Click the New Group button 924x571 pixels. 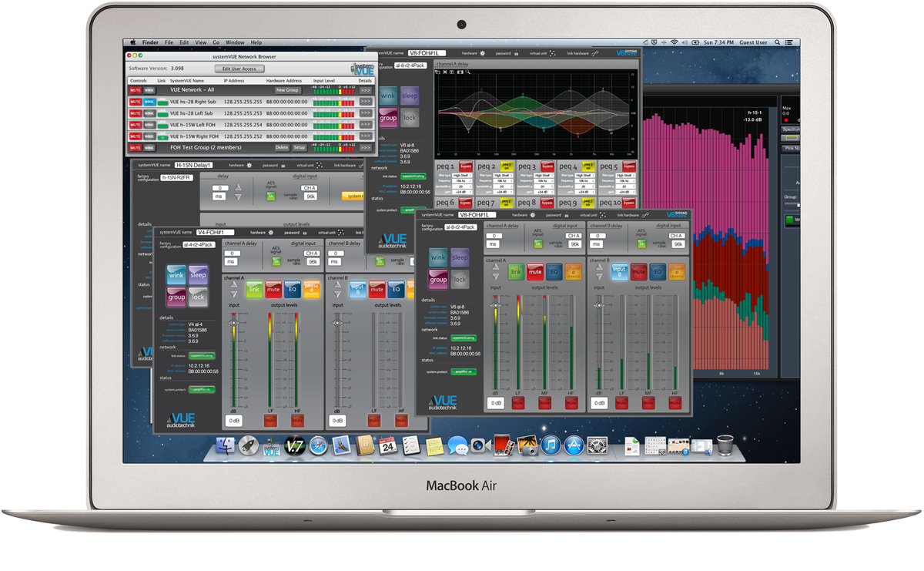286,90
